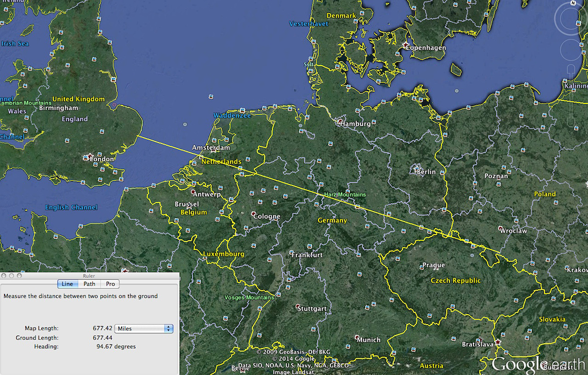Switch to the Path tab

click(x=89, y=284)
